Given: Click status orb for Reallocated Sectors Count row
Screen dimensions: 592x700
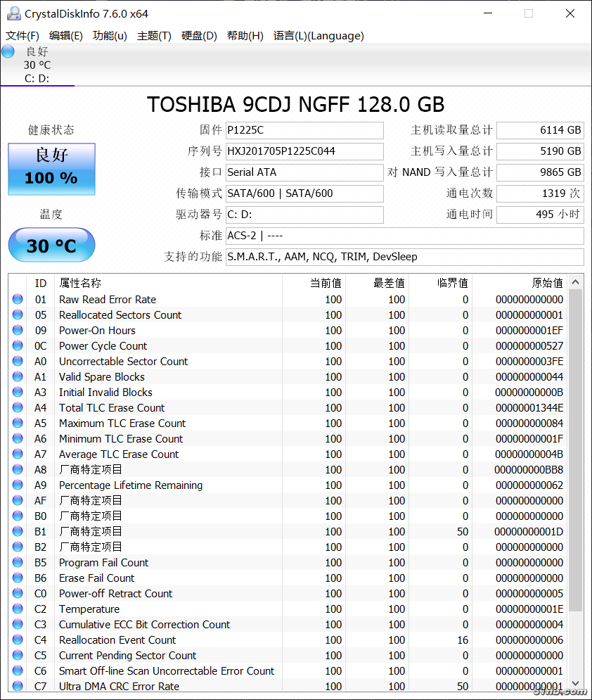Looking at the screenshot, I should tap(18, 315).
